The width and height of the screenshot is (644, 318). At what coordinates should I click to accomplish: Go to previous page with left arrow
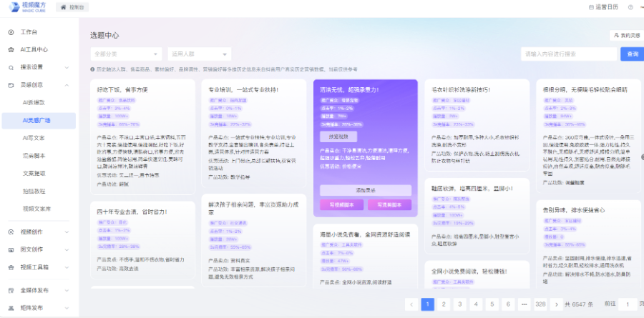pos(411,304)
